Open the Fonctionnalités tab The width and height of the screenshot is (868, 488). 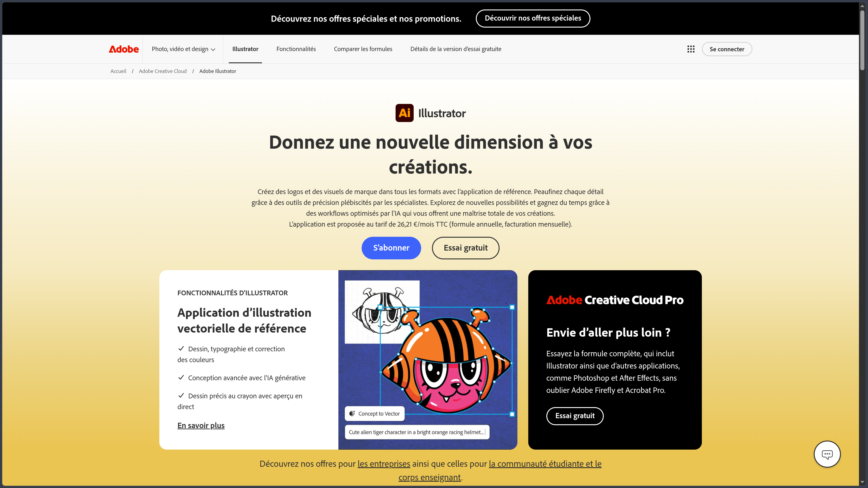[x=296, y=49]
